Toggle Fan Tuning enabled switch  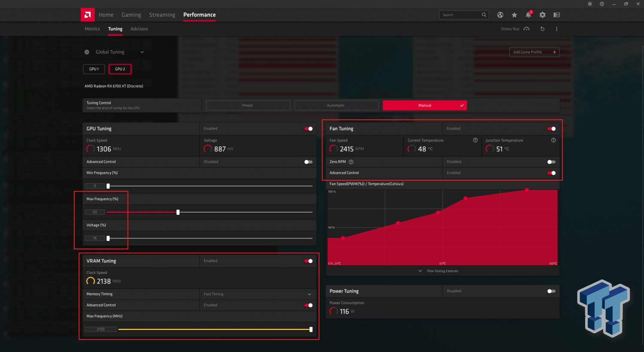pos(552,129)
